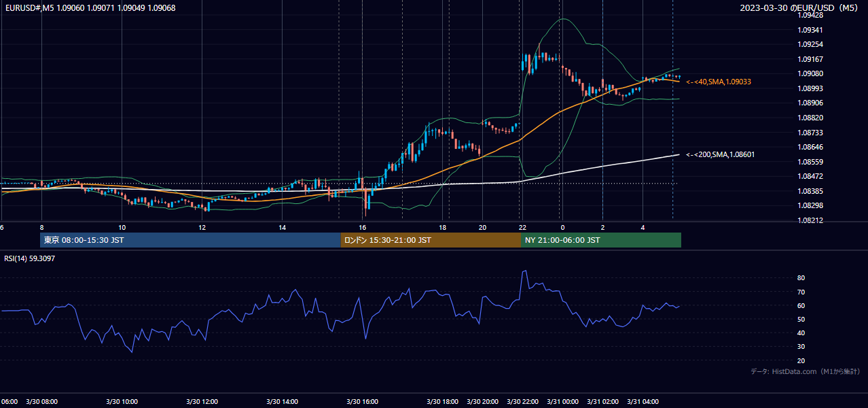Click the price scale value 1.08472

[810, 176]
